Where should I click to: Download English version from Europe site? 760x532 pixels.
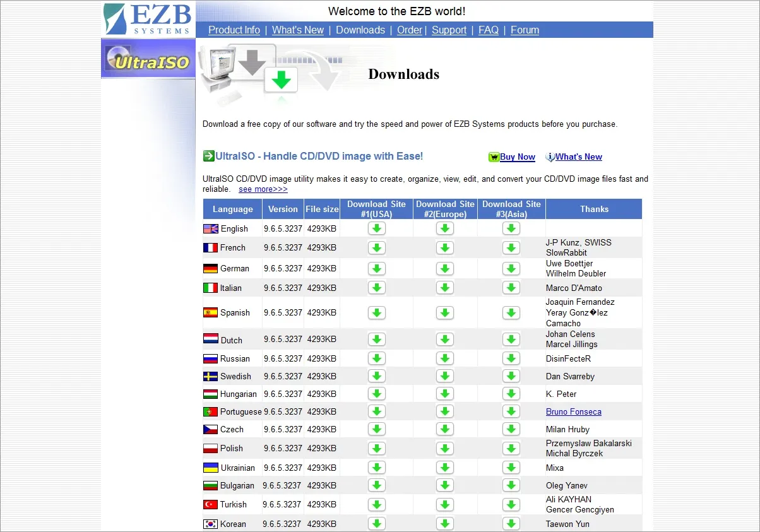click(445, 228)
